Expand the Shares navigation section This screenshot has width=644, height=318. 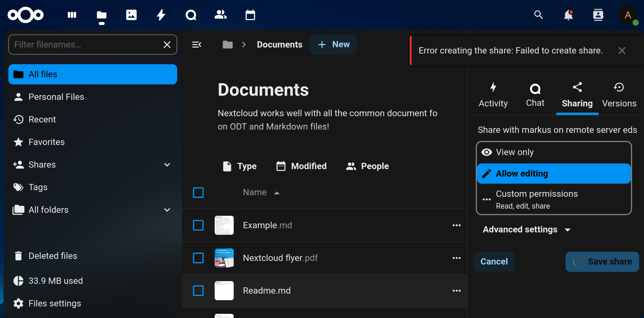point(167,165)
